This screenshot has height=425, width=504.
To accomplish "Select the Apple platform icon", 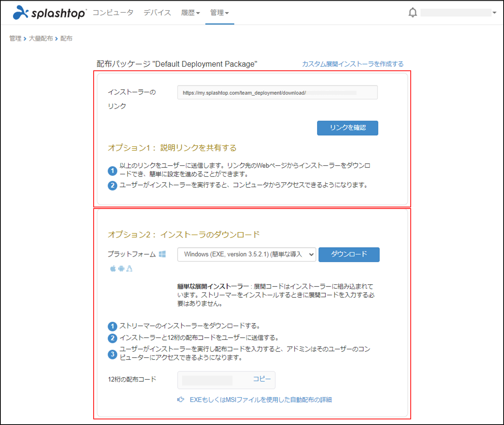I will click(112, 268).
